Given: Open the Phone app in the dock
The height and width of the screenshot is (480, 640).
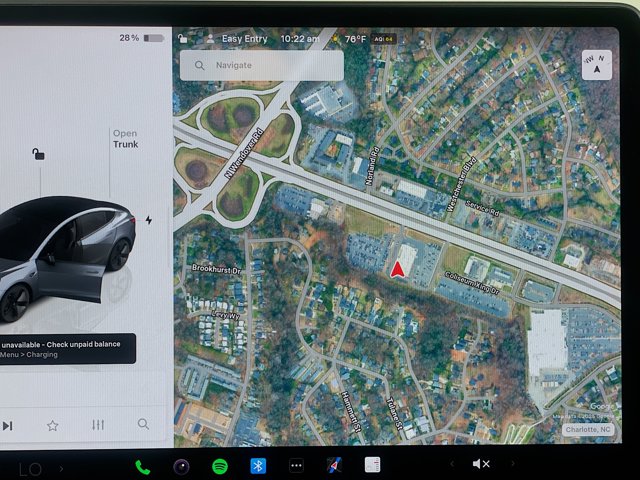Looking at the screenshot, I should click(x=142, y=467).
